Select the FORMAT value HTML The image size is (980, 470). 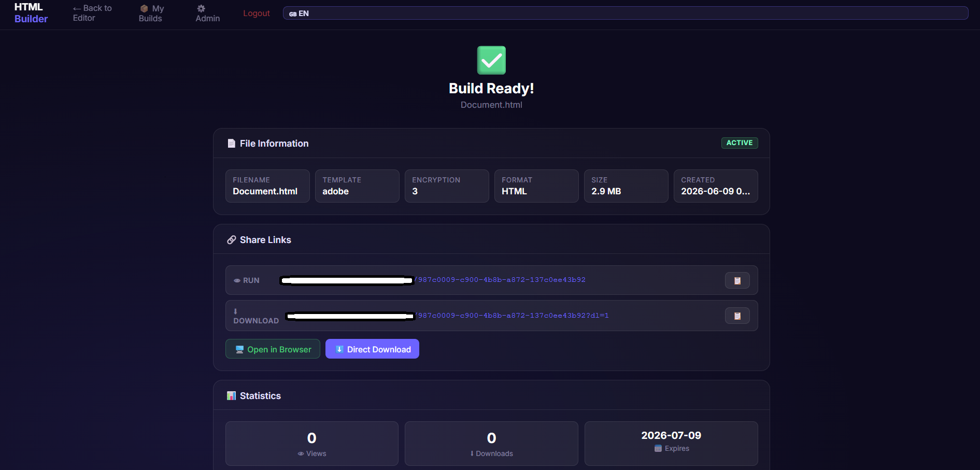pos(514,191)
